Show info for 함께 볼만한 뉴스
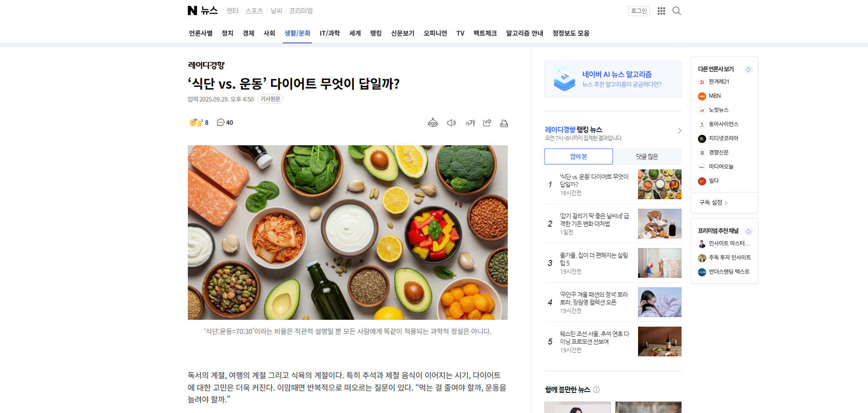The width and height of the screenshot is (868, 413). click(x=596, y=390)
